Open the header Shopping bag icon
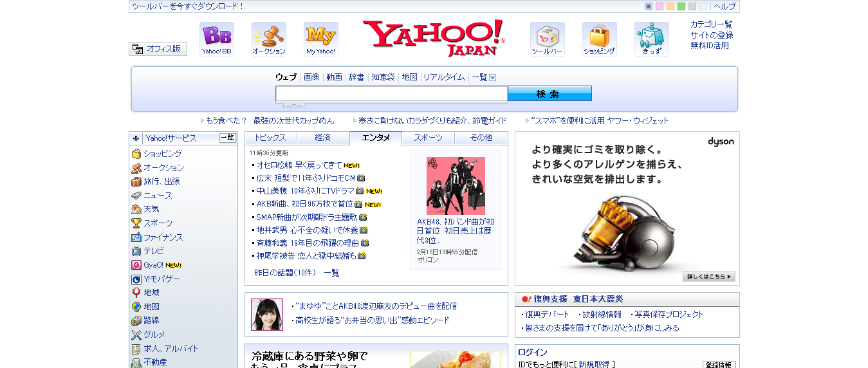868x368 pixels. pos(600,39)
